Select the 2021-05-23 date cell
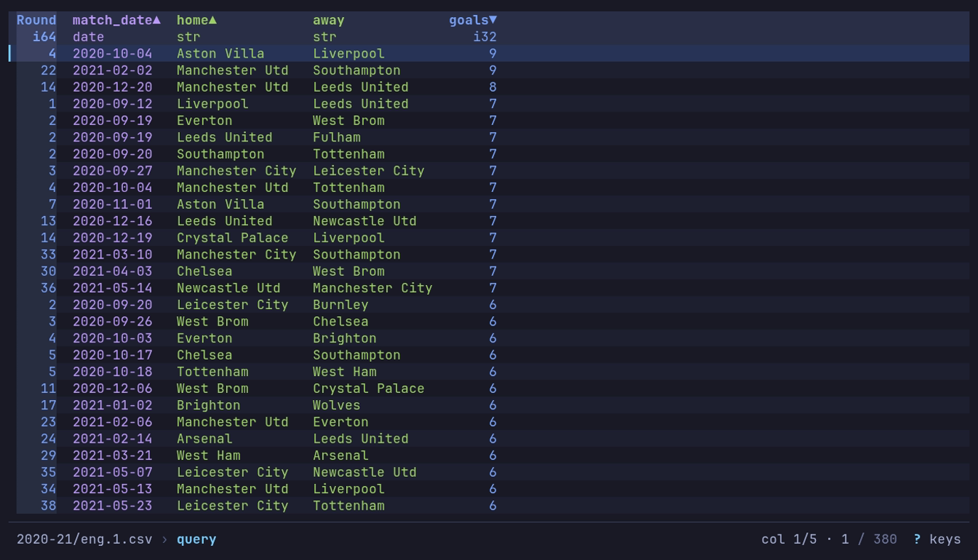Viewport: 978px width, 560px height. coord(112,506)
